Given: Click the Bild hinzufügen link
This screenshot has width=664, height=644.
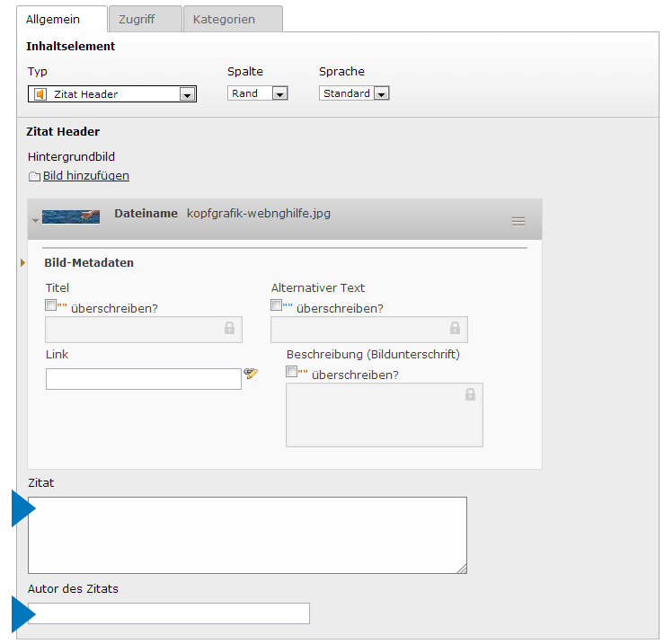Looking at the screenshot, I should pos(86,176).
